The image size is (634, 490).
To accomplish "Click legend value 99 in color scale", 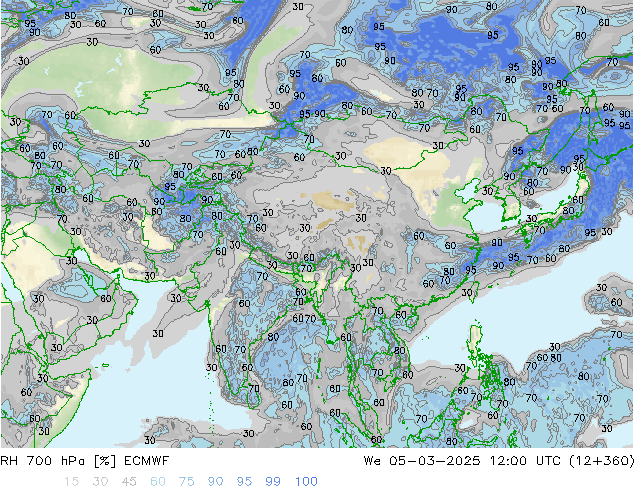I will (273, 481).
